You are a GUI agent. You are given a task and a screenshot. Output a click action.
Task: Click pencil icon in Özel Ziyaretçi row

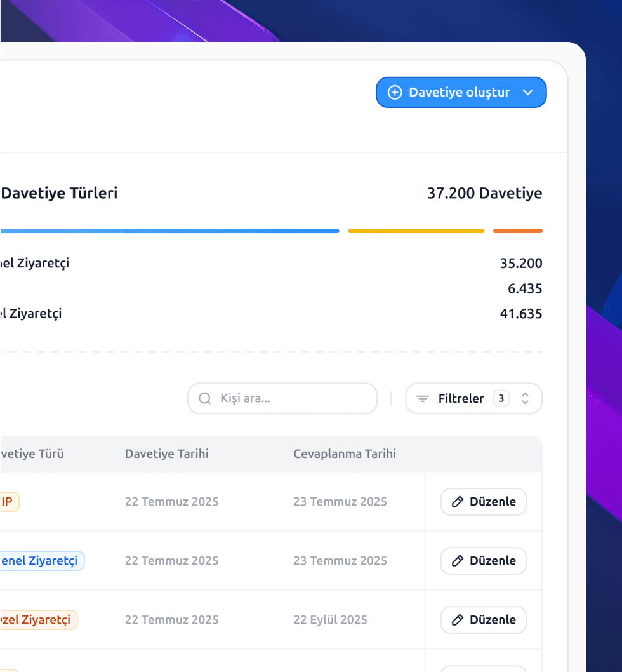pos(457,620)
